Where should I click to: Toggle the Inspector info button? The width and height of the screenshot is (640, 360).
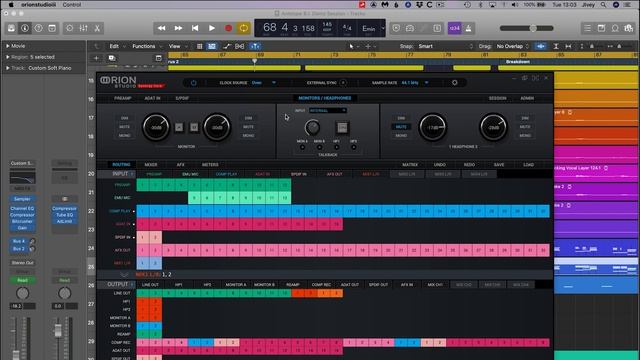pyautogui.click(x=25, y=28)
